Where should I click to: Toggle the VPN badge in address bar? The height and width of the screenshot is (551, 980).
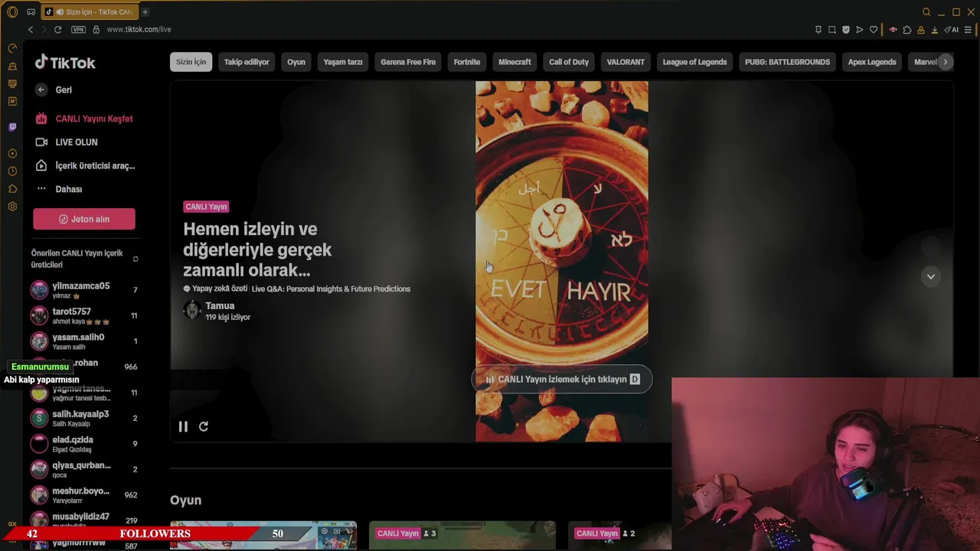78,29
